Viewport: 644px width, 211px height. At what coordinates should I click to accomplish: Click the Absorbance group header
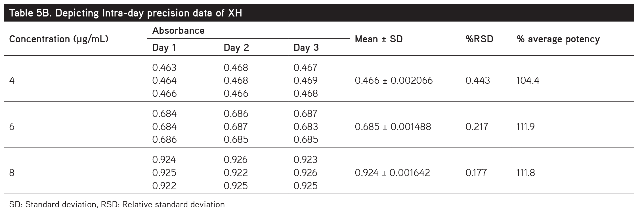pos(178,30)
